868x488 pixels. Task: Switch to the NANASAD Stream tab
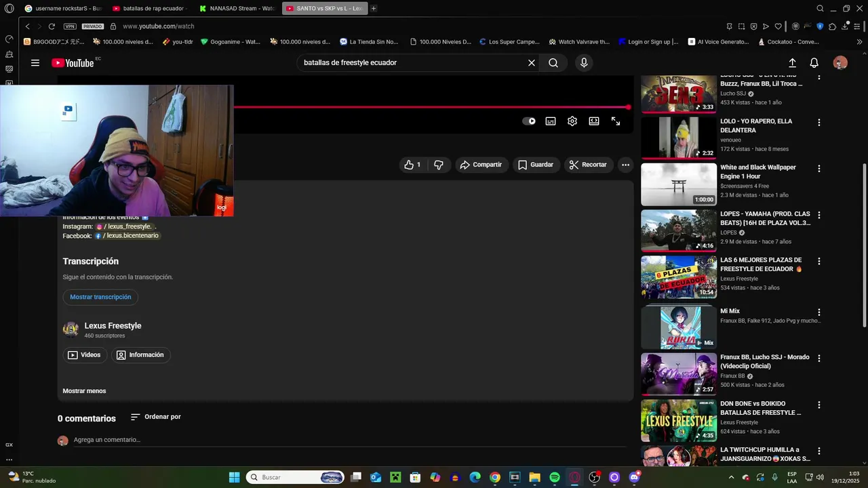coord(236,8)
